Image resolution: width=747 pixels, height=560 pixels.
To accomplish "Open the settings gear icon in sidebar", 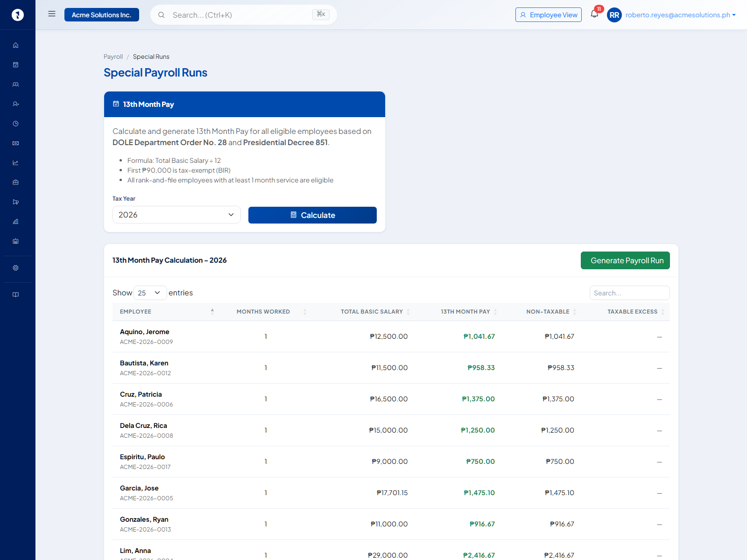I will [x=15, y=268].
